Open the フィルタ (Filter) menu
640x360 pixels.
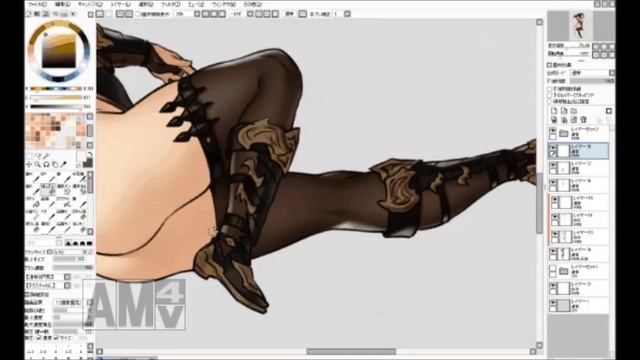point(171,4)
